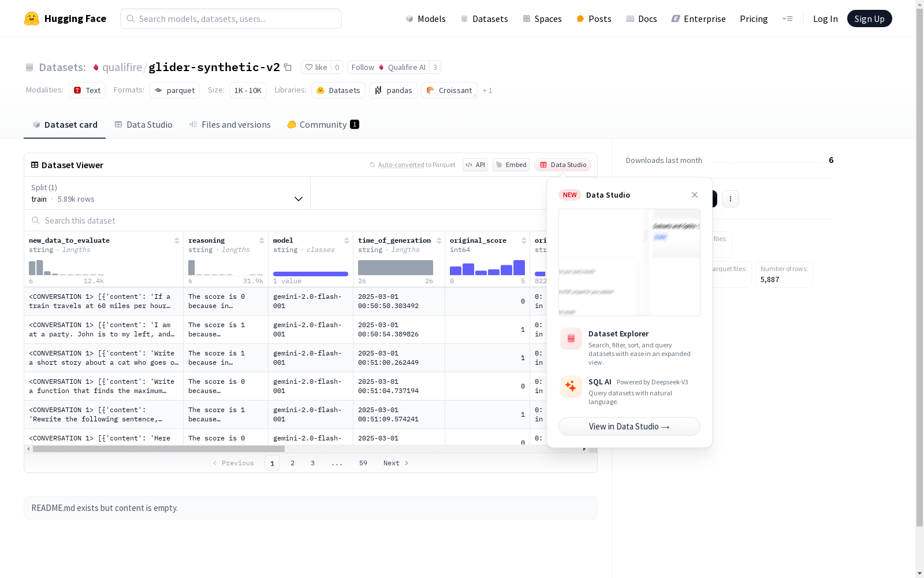Jump to page 59 of the dataset
The image size is (924, 578).
point(363,463)
